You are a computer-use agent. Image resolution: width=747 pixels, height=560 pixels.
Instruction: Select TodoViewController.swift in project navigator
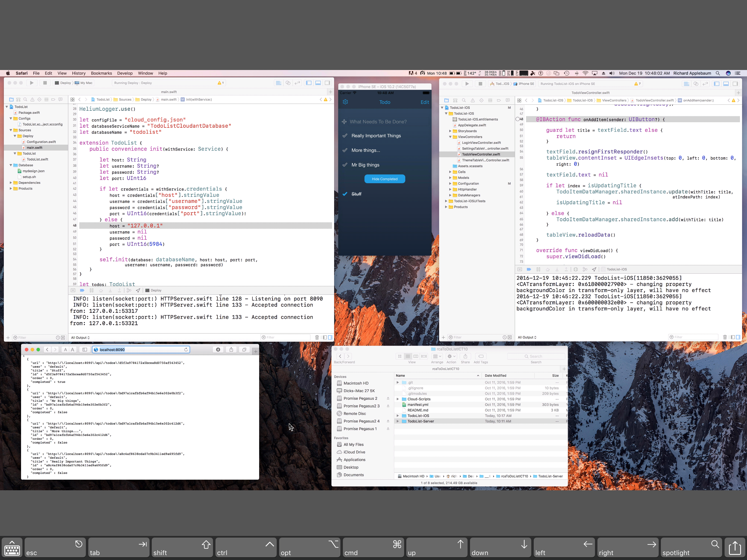tap(481, 154)
